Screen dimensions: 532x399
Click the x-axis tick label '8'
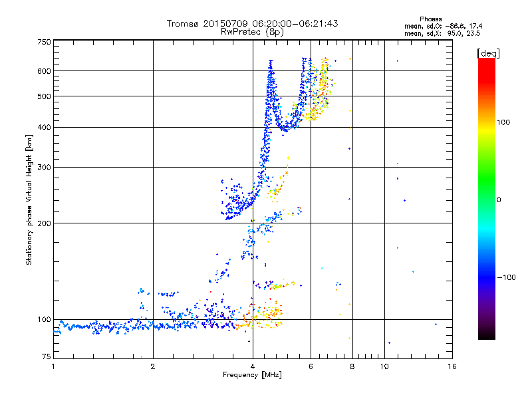coord(352,366)
